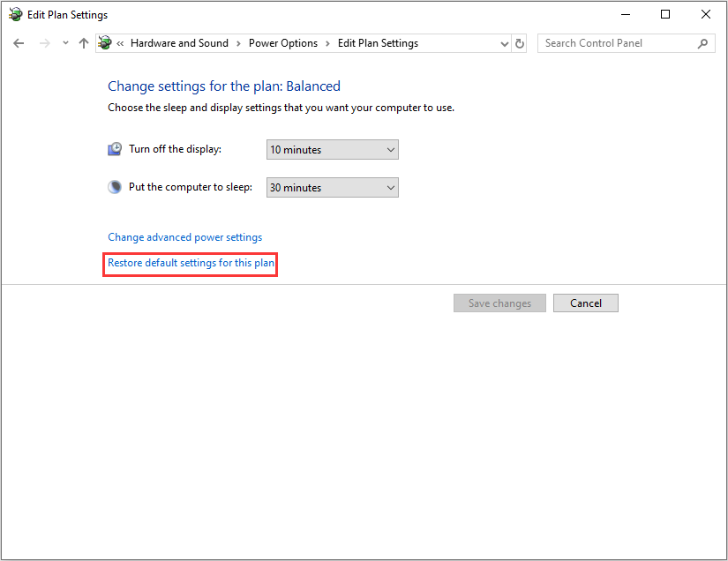Open recent locations dropdown arrow
728x561 pixels.
click(65, 43)
